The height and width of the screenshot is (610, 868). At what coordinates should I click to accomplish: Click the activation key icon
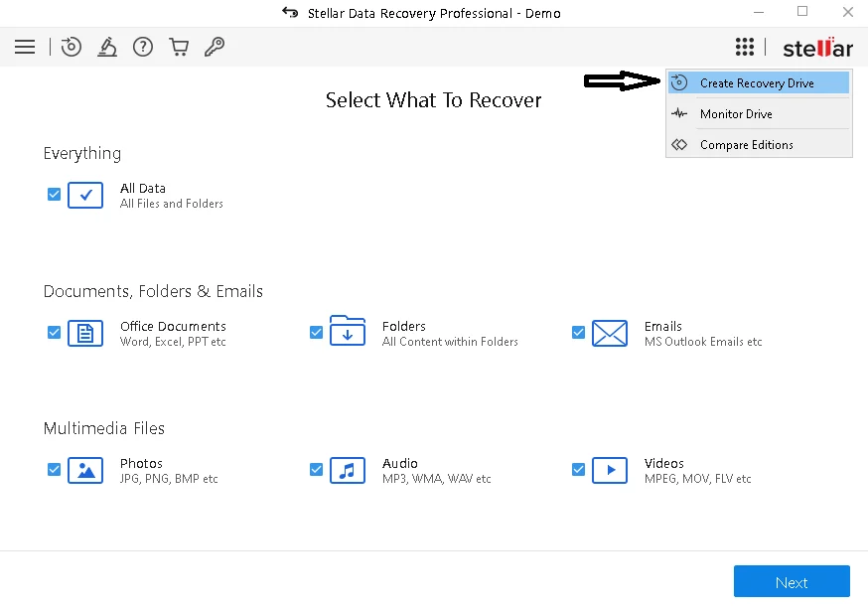click(x=215, y=47)
